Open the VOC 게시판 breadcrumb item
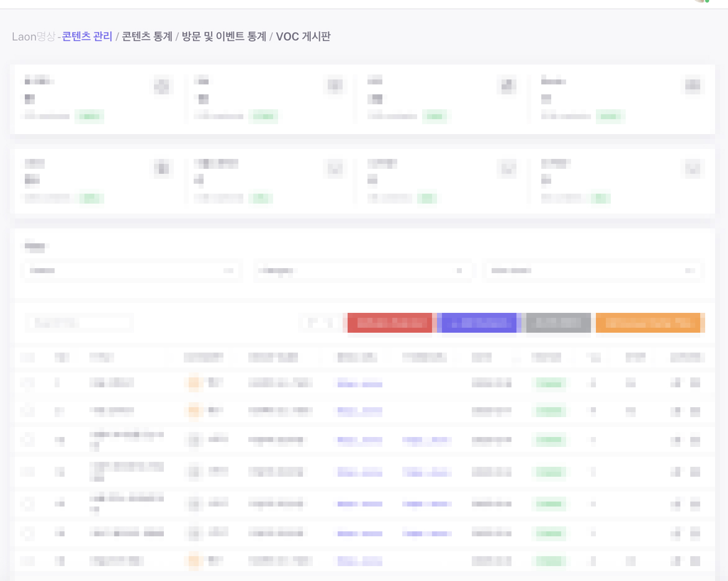728x581 pixels. pyautogui.click(x=303, y=37)
